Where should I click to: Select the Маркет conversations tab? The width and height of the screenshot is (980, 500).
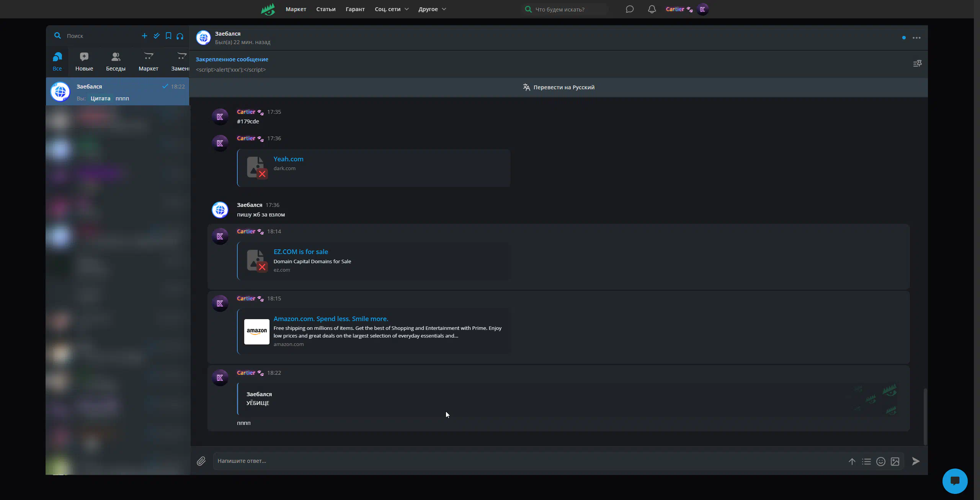149,62
